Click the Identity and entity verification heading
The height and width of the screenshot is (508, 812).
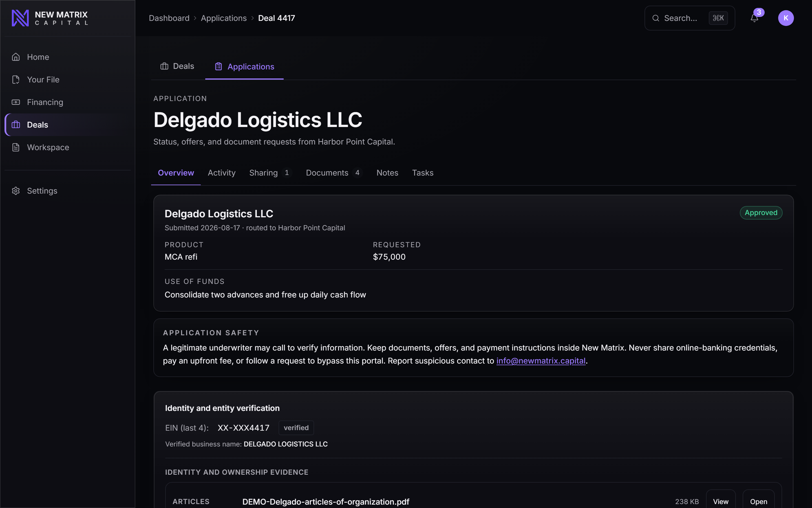pyautogui.click(x=222, y=408)
